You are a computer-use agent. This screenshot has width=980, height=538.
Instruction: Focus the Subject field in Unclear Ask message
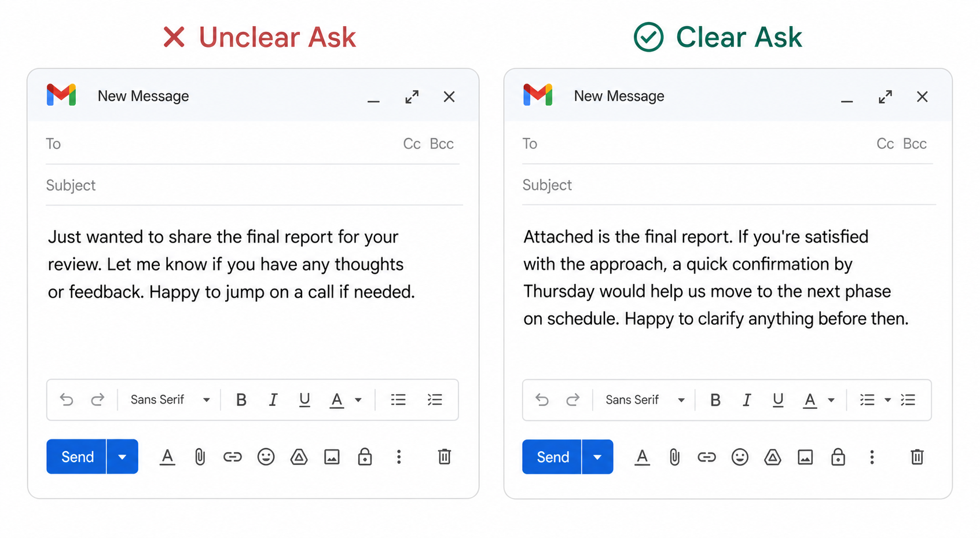(254, 185)
